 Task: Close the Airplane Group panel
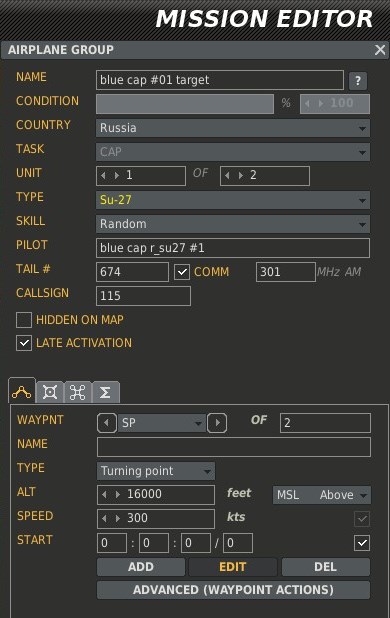coord(380,50)
